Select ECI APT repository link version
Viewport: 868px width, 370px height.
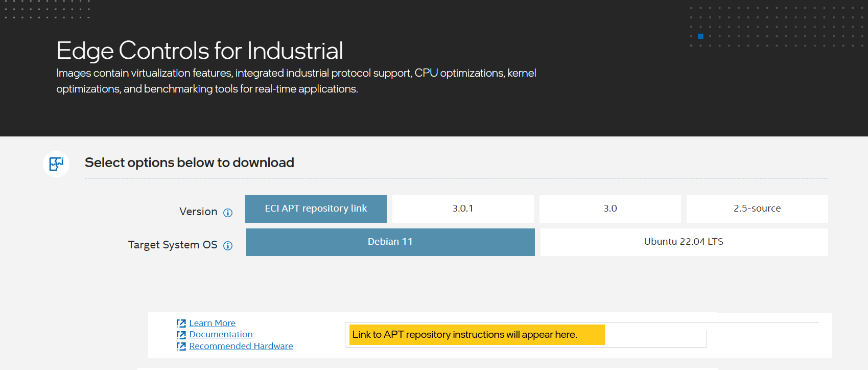tap(316, 209)
